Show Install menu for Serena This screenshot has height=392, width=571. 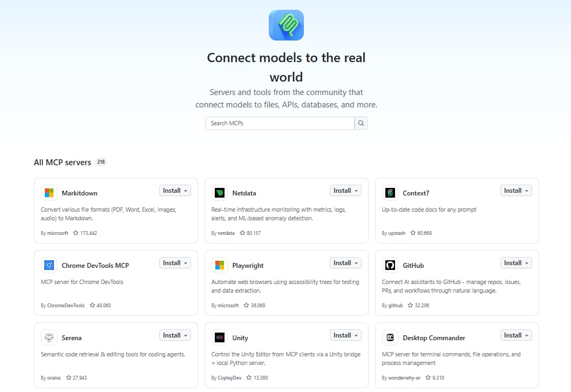175,335
